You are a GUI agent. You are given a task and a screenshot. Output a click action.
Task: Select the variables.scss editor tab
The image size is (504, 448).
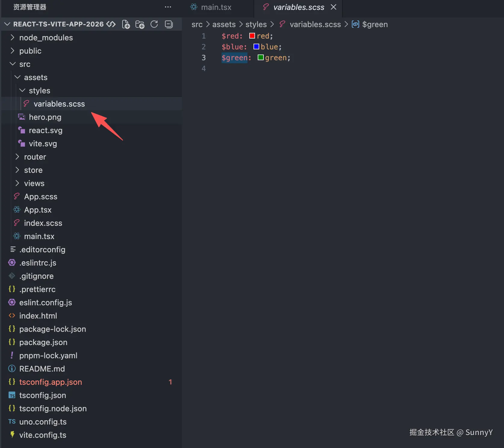coord(299,7)
